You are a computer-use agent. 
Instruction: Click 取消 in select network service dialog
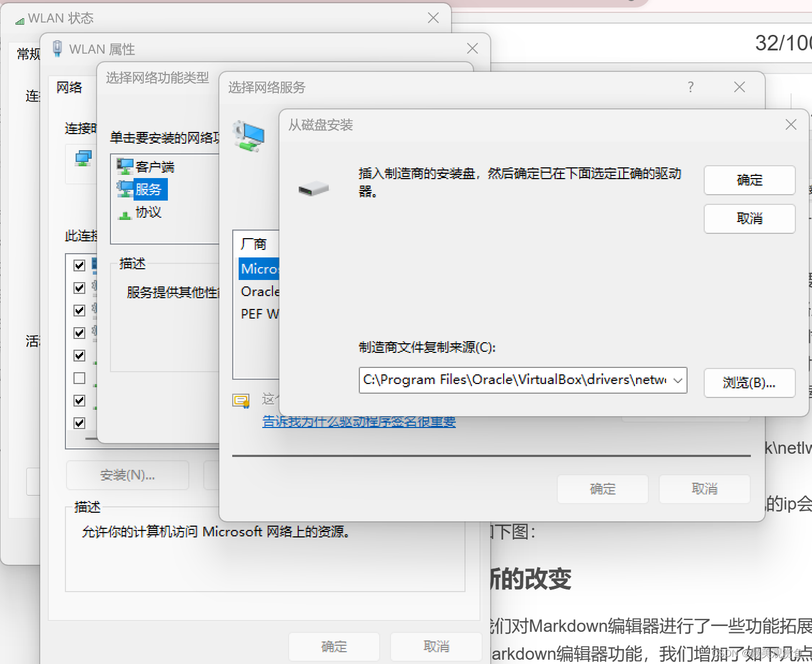point(704,489)
